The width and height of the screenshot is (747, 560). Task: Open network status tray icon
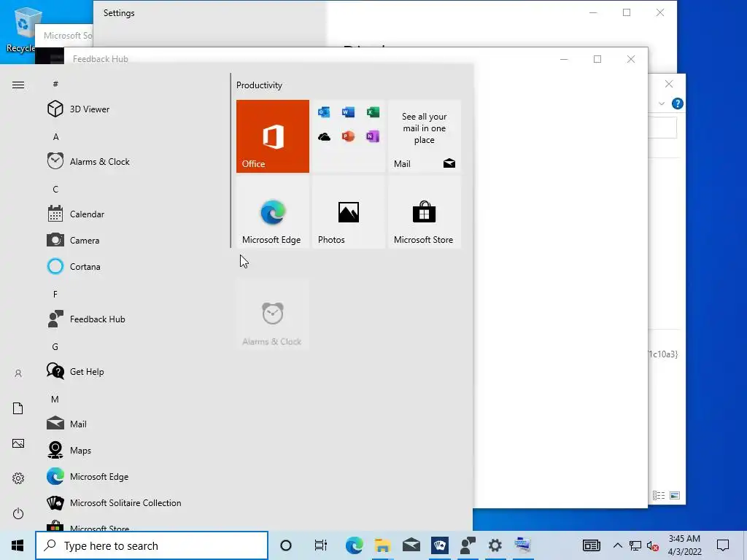tap(635, 545)
